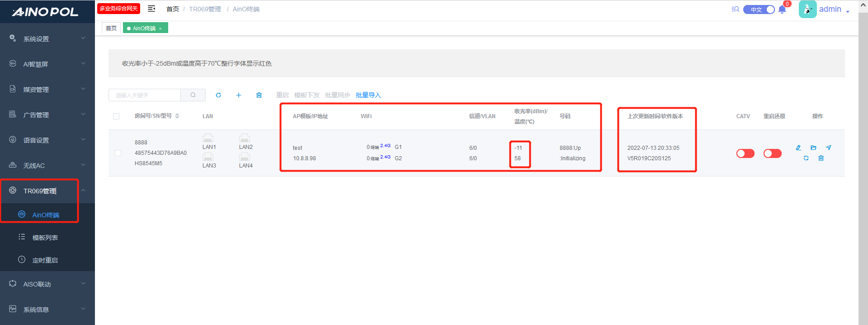Expand the 系统设置 sidebar menu

[x=47, y=39]
